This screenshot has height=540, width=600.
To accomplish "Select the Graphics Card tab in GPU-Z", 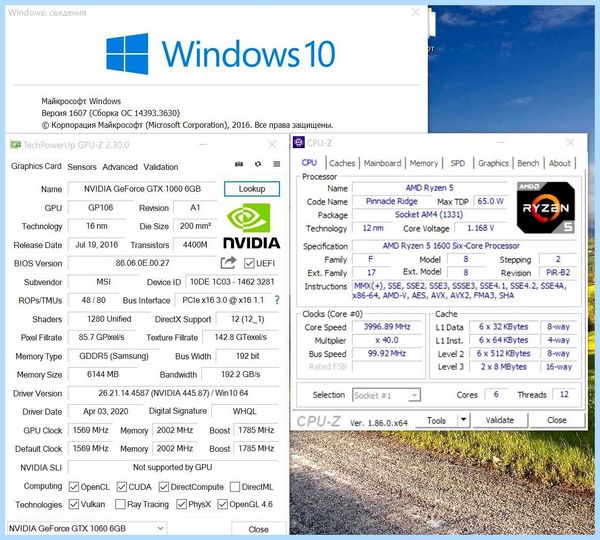I will click(36, 166).
